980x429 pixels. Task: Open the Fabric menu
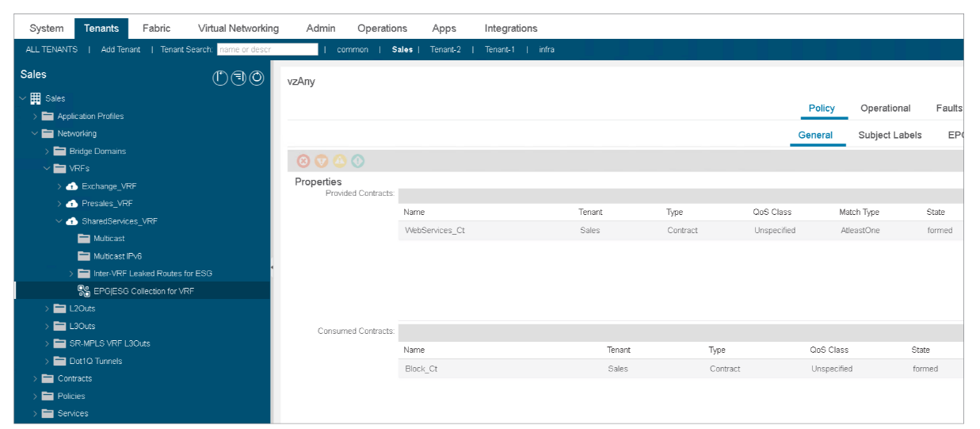pyautogui.click(x=157, y=29)
